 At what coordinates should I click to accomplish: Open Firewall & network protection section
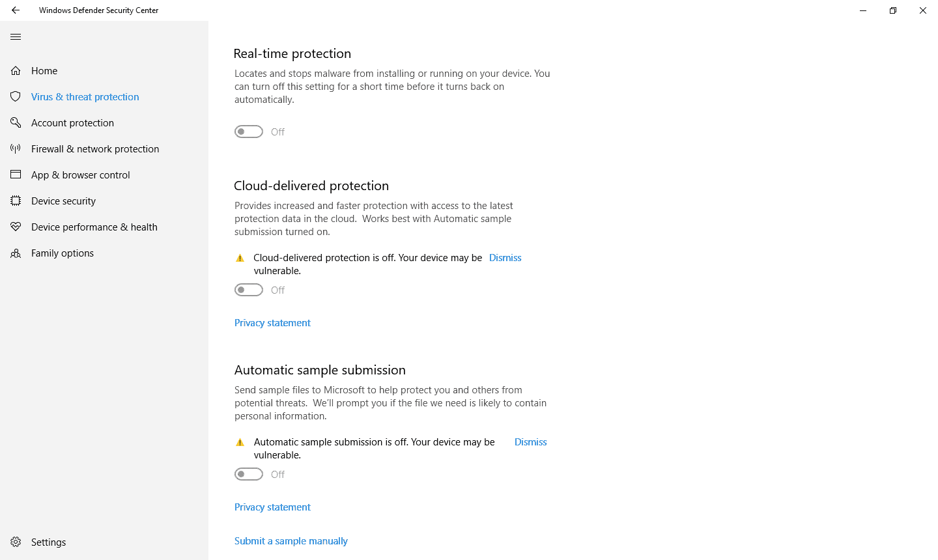(x=95, y=149)
